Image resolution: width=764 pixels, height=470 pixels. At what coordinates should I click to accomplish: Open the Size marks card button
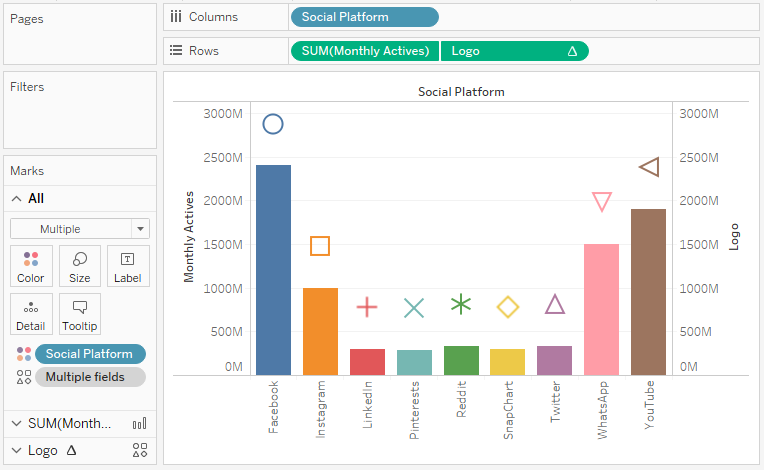point(79,266)
